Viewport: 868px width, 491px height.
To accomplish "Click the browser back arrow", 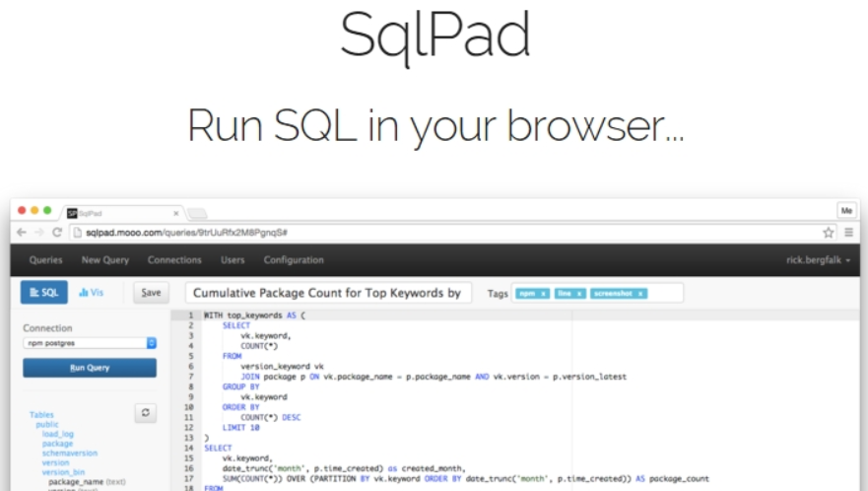I will (21, 233).
